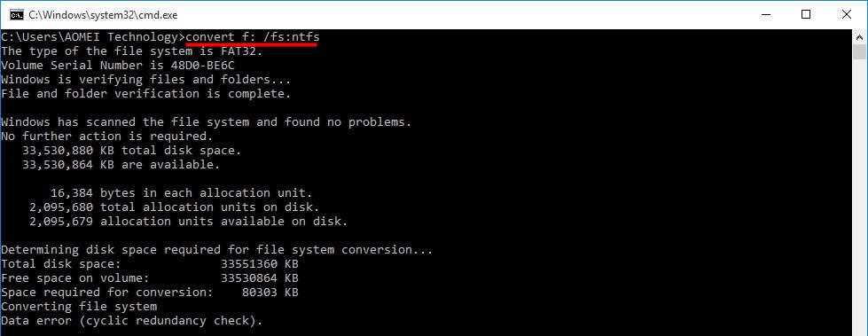Click the 'Windows is verifying files and folders' line
The width and height of the screenshot is (868, 336).
coord(145,79)
